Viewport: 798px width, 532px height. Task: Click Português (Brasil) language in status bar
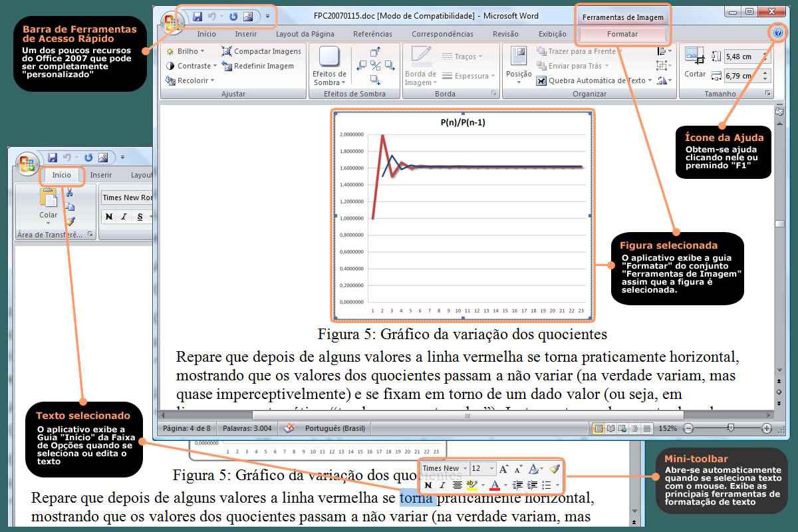click(x=334, y=429)
